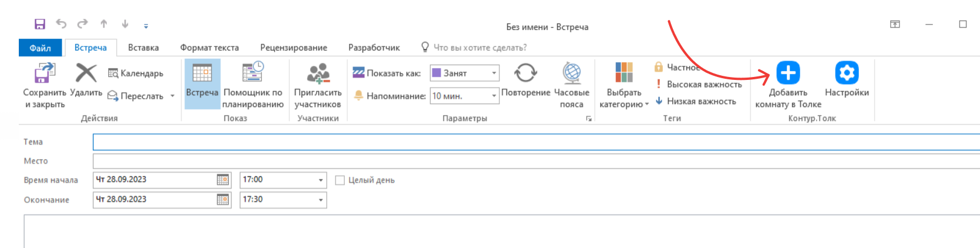Click Пригласить участников icon
The image size is (980, 248).
pyautogui.click(x=318, y=73)
